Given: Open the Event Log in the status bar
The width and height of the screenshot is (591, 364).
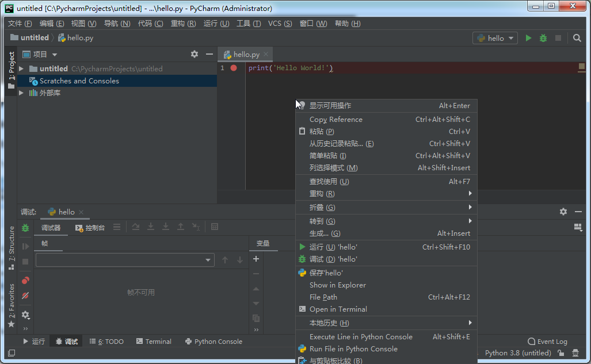Looking at the screenshot, I should coord(547,342).
